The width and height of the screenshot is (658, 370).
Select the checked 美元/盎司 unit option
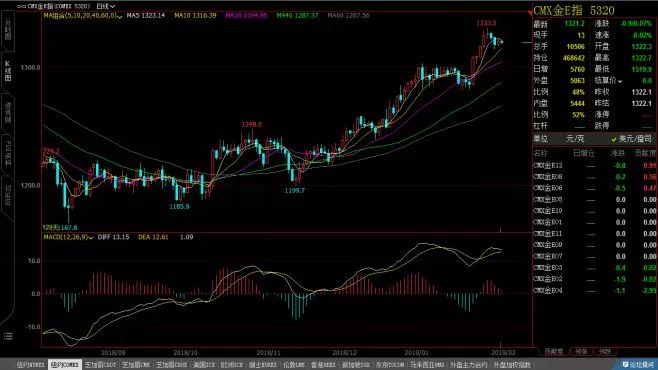[x=632, y=138]
